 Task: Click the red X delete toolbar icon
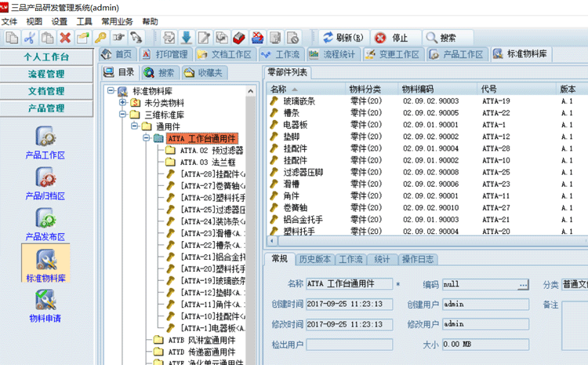coord(65,37)
